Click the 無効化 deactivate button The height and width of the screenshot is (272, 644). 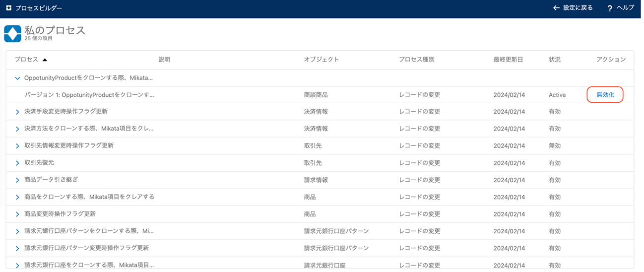pyautogui.click(x=605, y=95)
